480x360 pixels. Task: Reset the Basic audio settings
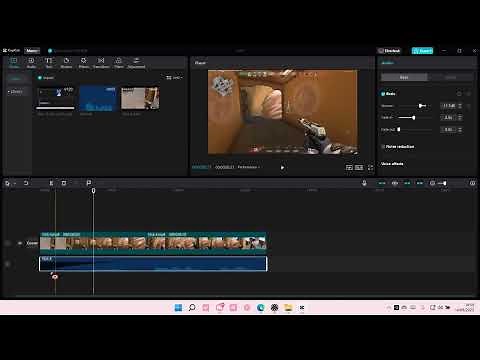pyautogui.click(x=459, y=94)
